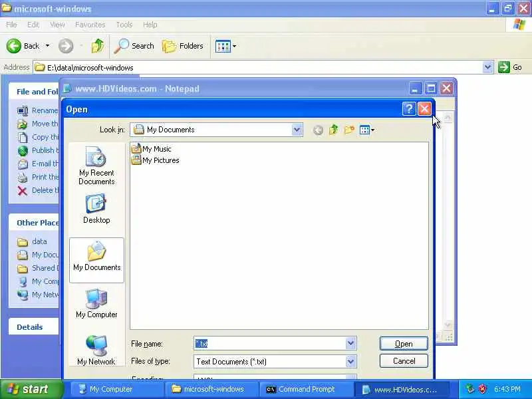This screenshot has height=399, width=532.
Task: Select My Recent Documents in places bar
Action: [x=96, y=166]
